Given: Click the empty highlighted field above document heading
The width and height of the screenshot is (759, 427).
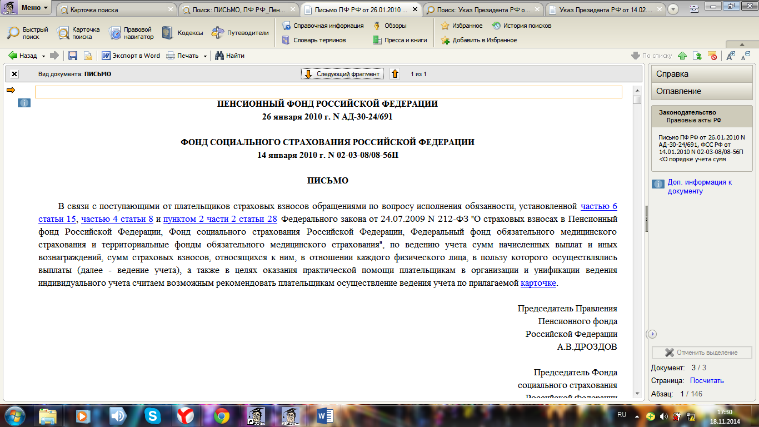Looking at the screenshot, I should [329, 92].
